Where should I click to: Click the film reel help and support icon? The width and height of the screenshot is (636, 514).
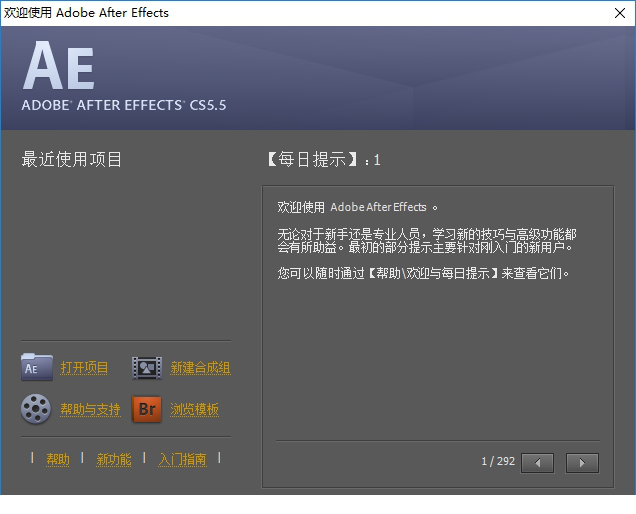pos(36,409)
